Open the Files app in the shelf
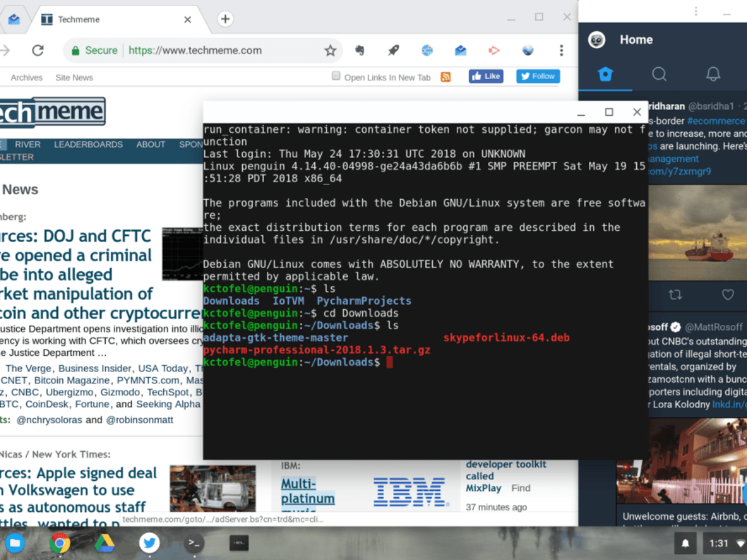 [x=14, y=543]
